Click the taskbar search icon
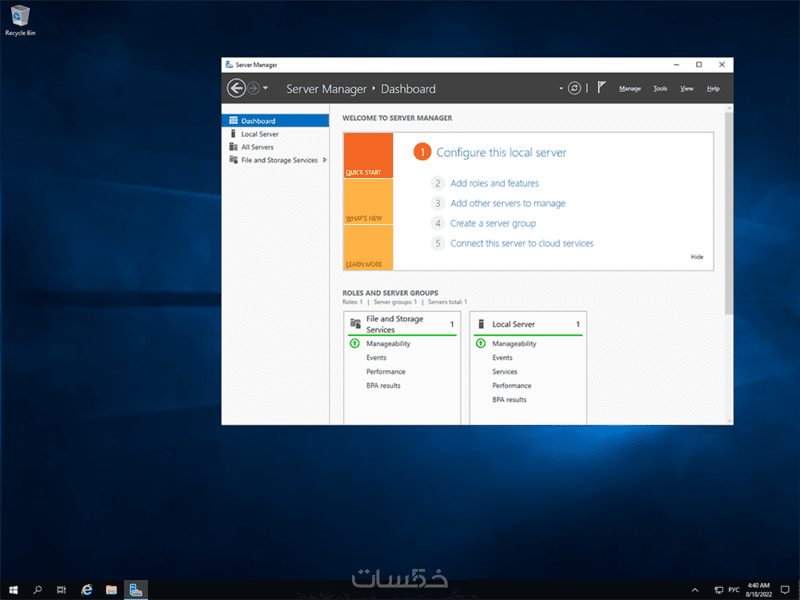This screenshot has height=600, width=800. pos(37,590)
